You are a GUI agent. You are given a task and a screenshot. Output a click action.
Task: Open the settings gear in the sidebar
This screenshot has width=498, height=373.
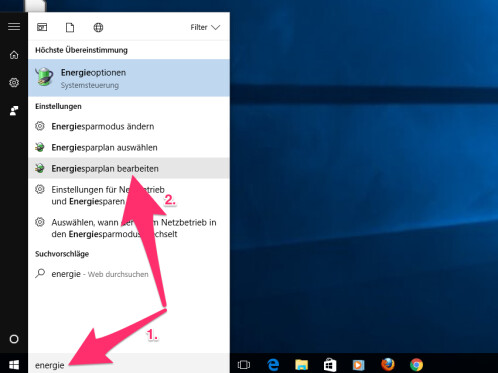(14, 82)
